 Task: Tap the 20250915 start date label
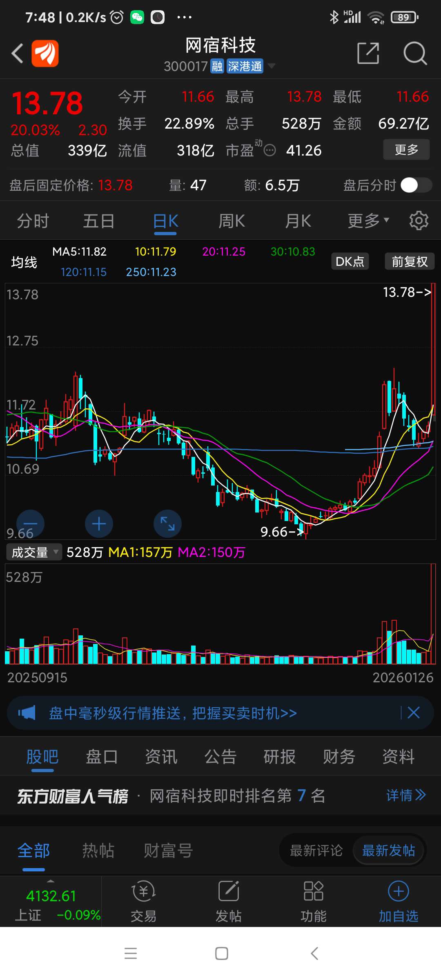click(x=37, y=677)
